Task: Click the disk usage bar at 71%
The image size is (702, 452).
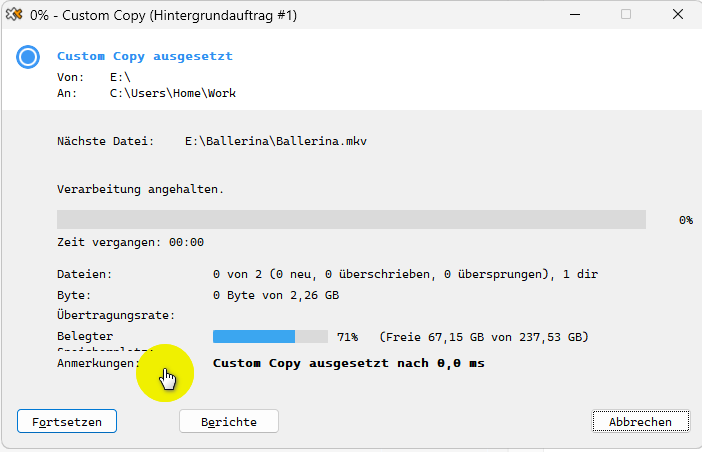Action: pyautogui.click(x=270, y=337)
